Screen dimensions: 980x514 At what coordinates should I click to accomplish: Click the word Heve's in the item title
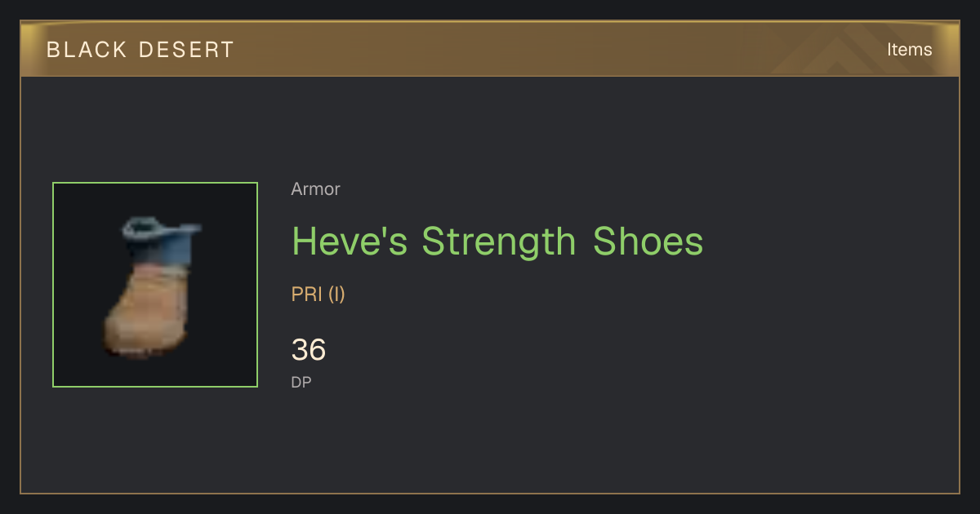(x=350, y=241)
